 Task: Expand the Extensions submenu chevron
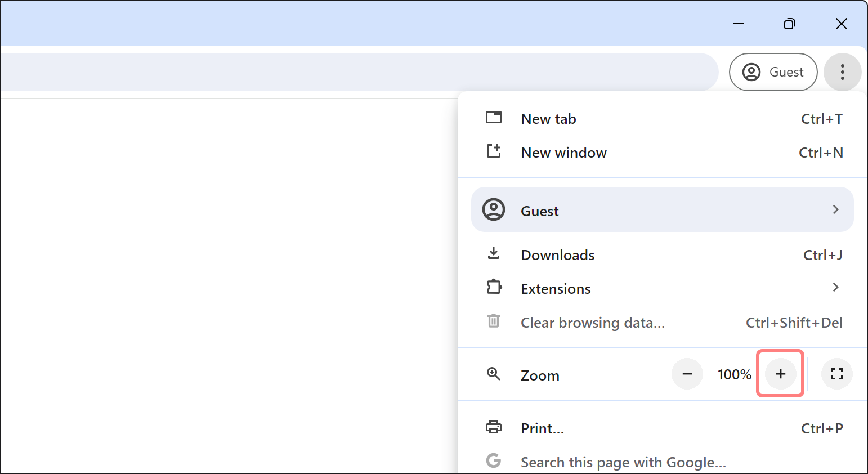coord(835,288)
